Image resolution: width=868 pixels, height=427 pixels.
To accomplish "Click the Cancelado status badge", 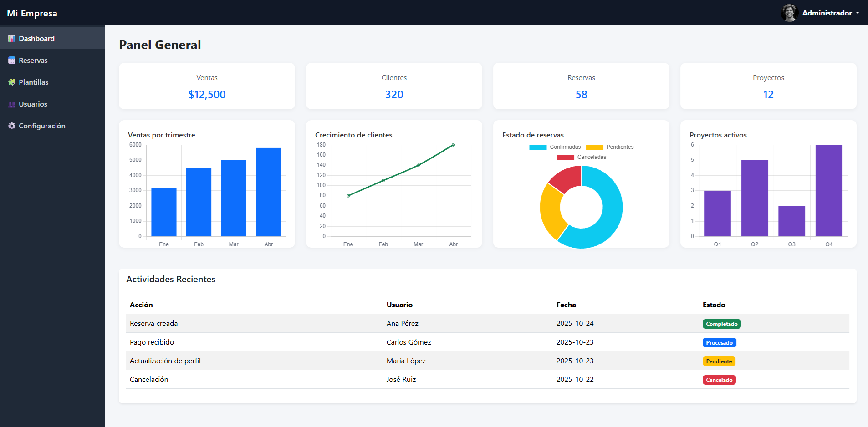I will (719, 380).
